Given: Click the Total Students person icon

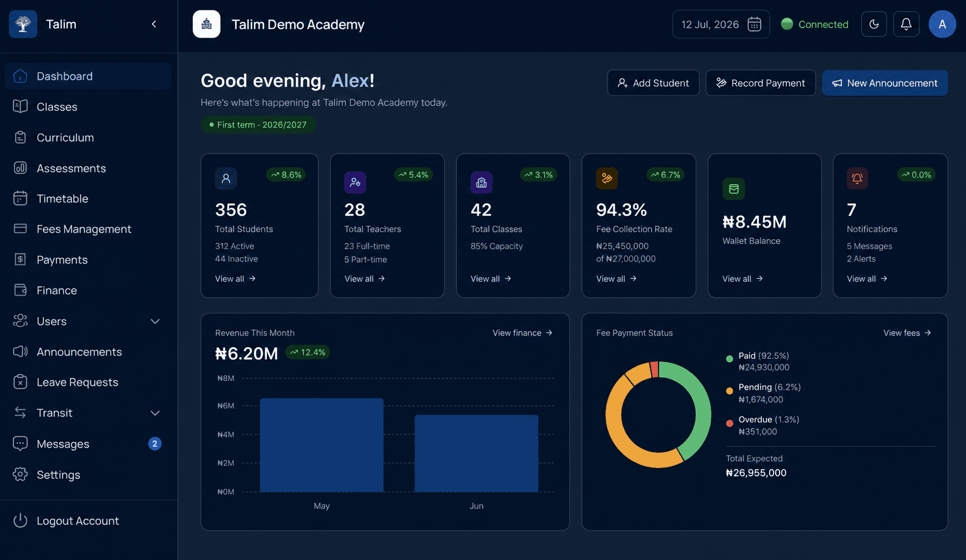Looking at the screenshot, I should pos(226,178).
